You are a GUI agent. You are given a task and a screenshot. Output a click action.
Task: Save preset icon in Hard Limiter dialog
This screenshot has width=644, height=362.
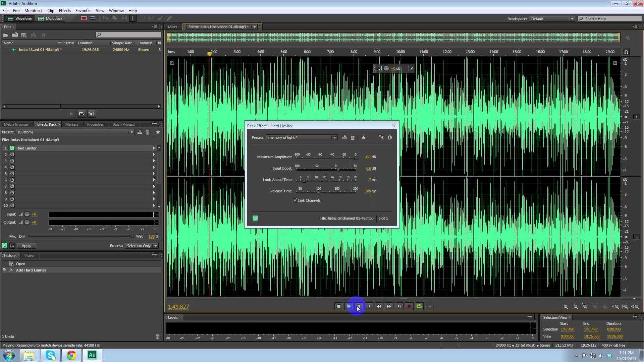(344, 137)
